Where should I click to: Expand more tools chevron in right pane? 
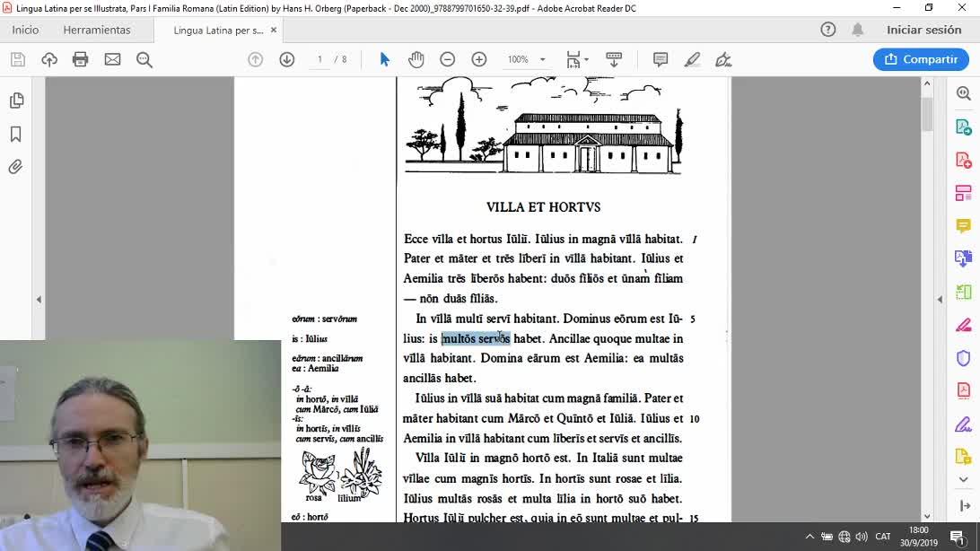[964, 479]
